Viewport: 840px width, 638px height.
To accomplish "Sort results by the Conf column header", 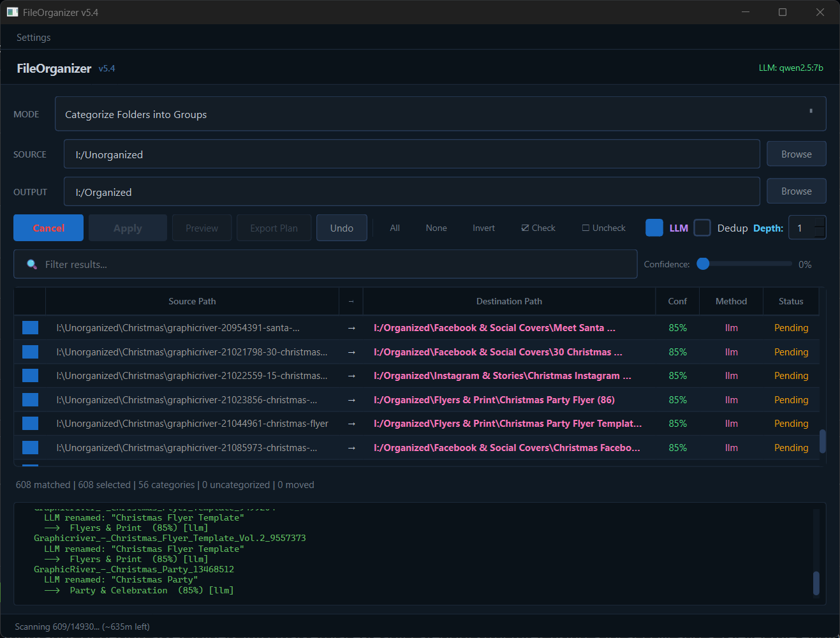I will click(677, 301).
